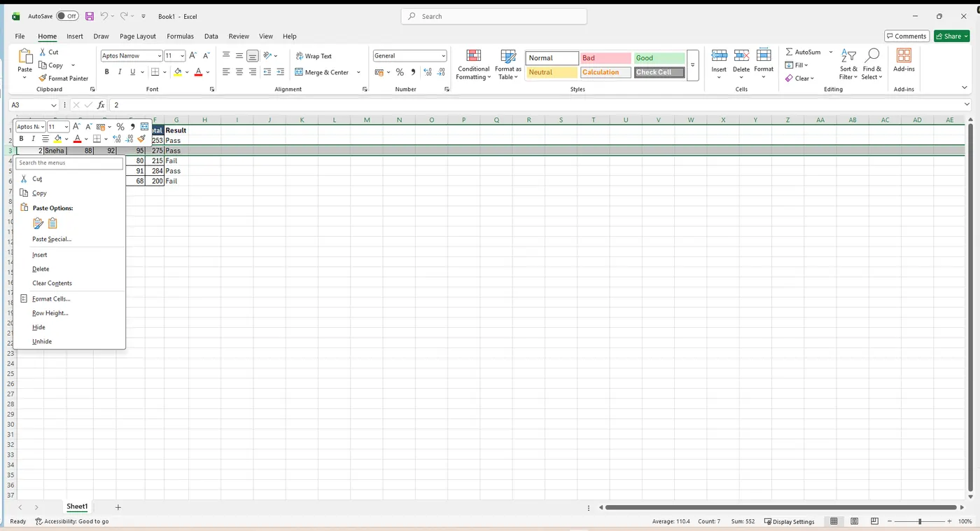Click the Comma Style icon in ribbon
The height and width of the screenshot is (531, 980).
point(413,72)
